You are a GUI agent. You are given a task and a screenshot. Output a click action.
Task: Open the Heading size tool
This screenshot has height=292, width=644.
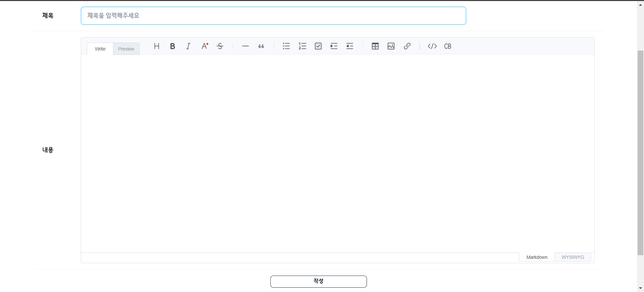point(157,46)
